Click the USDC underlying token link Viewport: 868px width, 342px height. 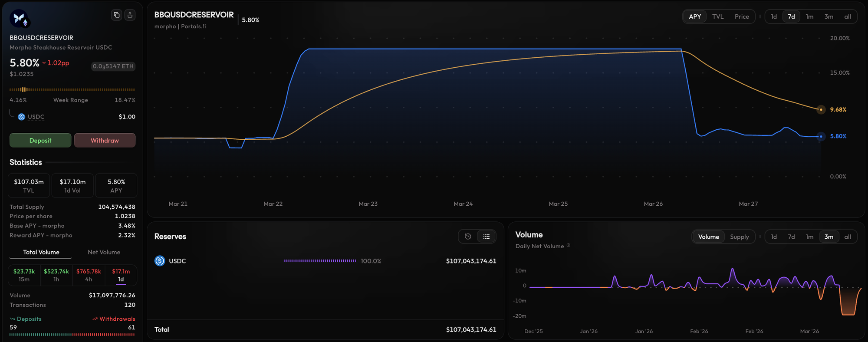coord(36,117)
